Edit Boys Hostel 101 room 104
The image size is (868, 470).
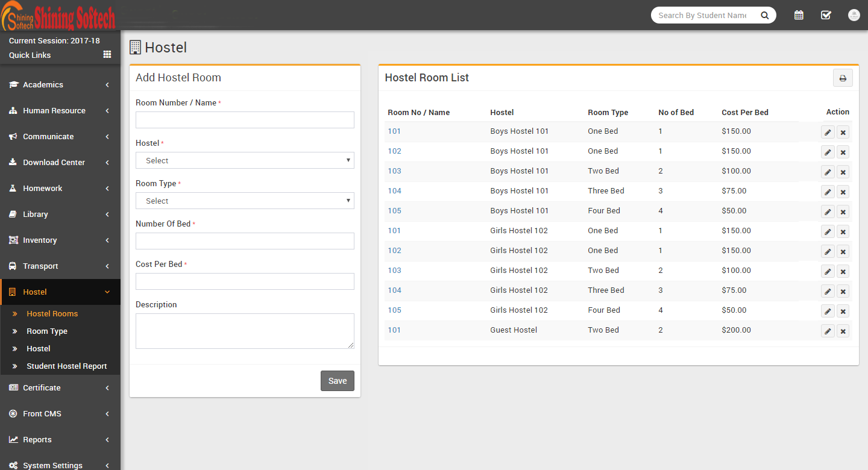[x=828, y=192]
